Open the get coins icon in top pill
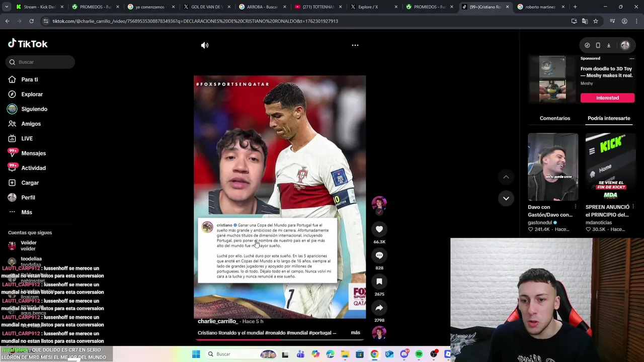Viewport: 644px width, 362px height. click(587, 45)
